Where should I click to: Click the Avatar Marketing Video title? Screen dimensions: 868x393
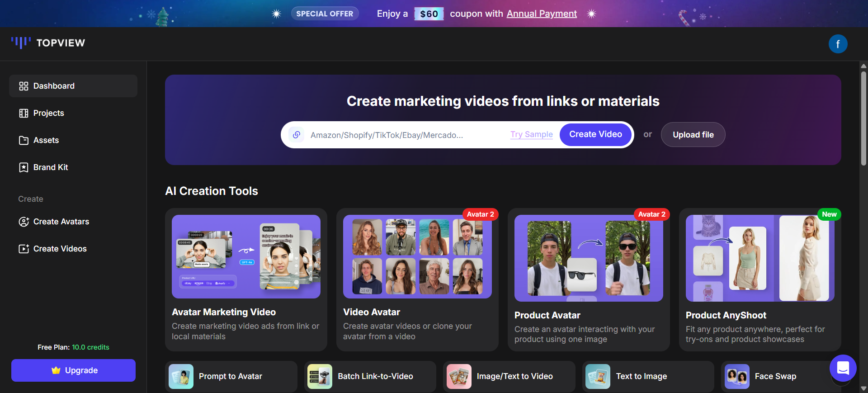pyautogui.click(x=224, y=312)
